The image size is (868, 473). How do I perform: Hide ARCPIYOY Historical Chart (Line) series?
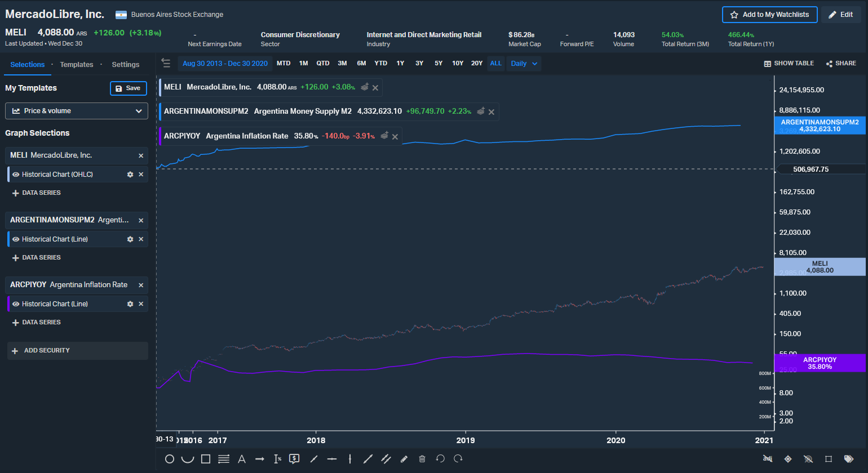click(x=16, y=304)
